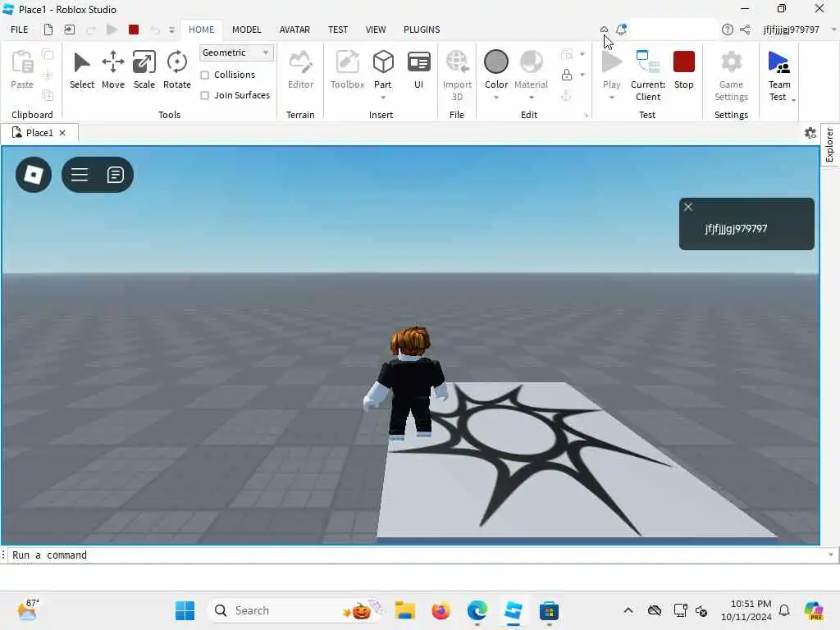840x630 pixels.
Task: Click the viewport settings gear icon
Action: 810,133
